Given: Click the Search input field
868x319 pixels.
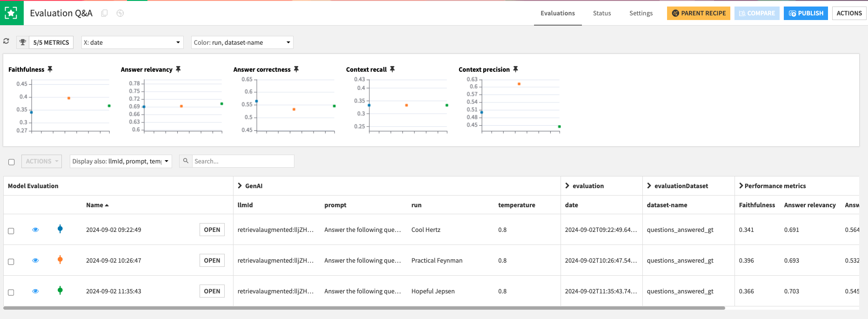Looking at the screenshot, I should point(243,161).
